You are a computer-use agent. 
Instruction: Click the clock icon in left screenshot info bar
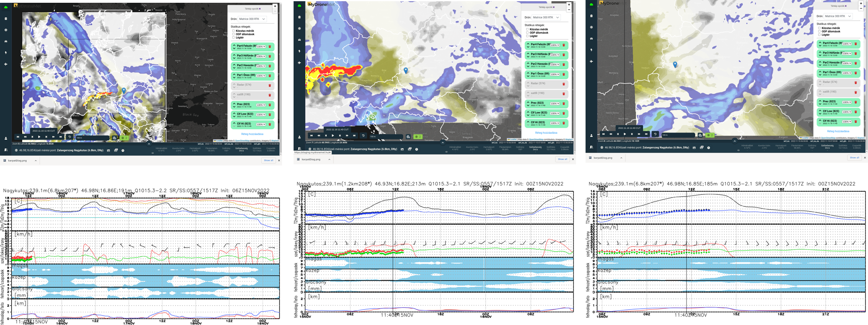[x=123, y=150]
